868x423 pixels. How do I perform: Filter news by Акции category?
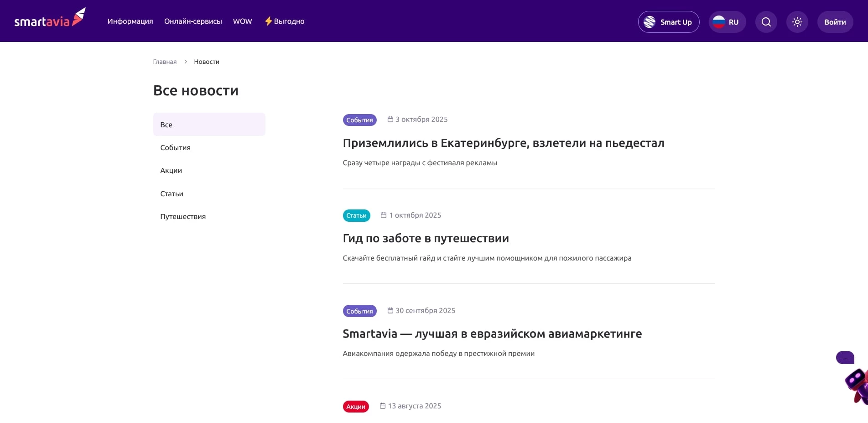coord(171,170)
